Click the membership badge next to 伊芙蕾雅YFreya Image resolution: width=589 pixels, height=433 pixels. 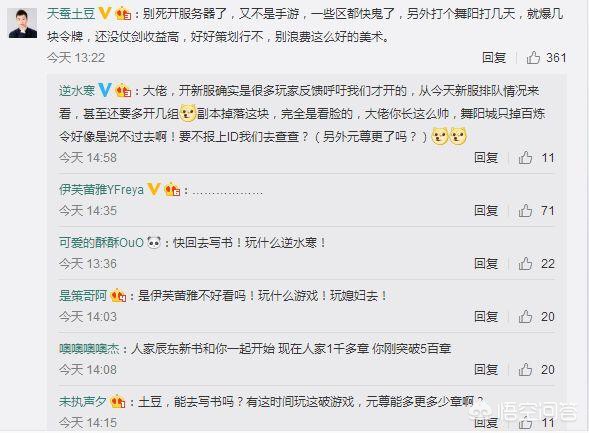point(172,189)
